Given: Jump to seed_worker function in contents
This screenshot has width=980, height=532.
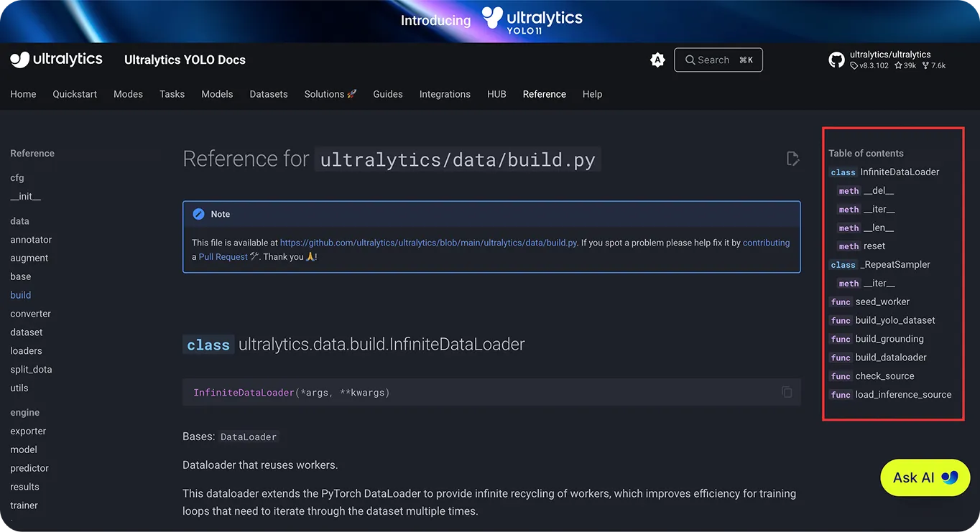Looking at the screenshot, I should click(x=869, y=302).
